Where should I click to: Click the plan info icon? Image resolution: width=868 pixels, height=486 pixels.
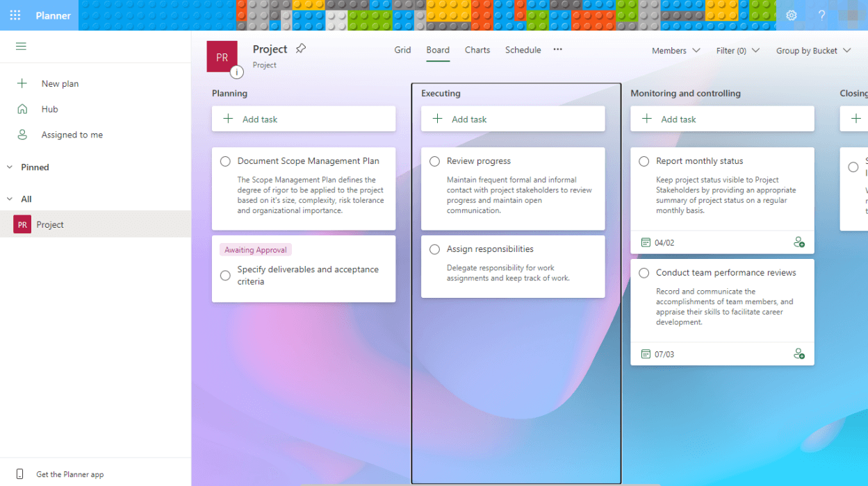tap(237, 72)
